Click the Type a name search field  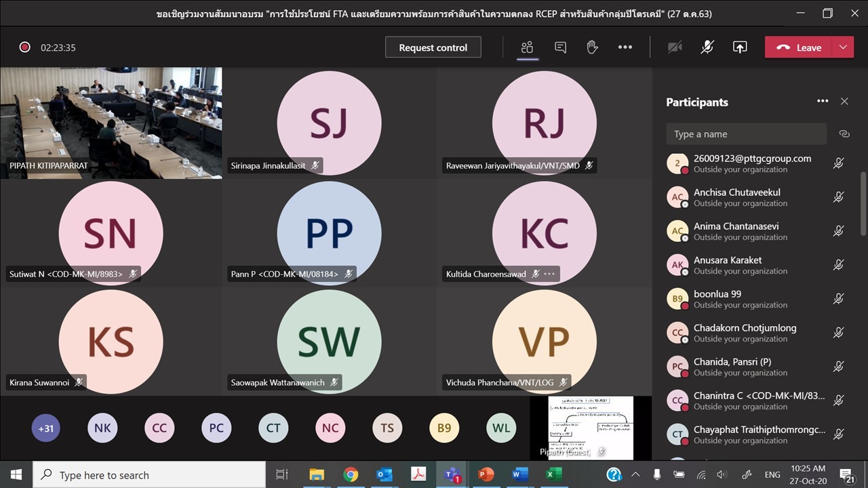(x=746, y=134)
